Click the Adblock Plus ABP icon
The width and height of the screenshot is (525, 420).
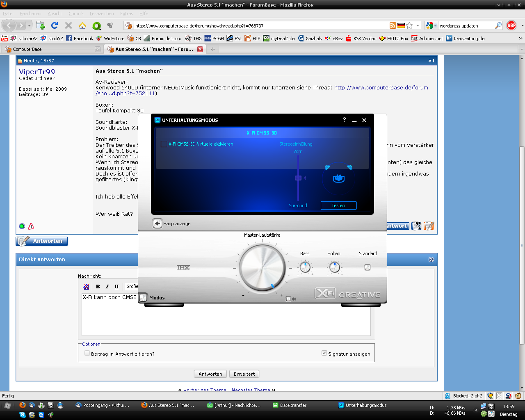tap(511, 25)
